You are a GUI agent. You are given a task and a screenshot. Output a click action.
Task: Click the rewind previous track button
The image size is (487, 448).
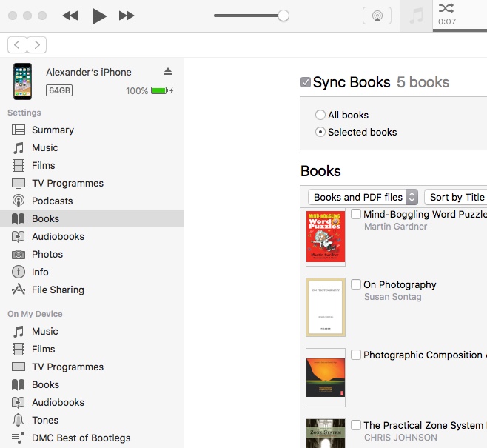[70, 16]
